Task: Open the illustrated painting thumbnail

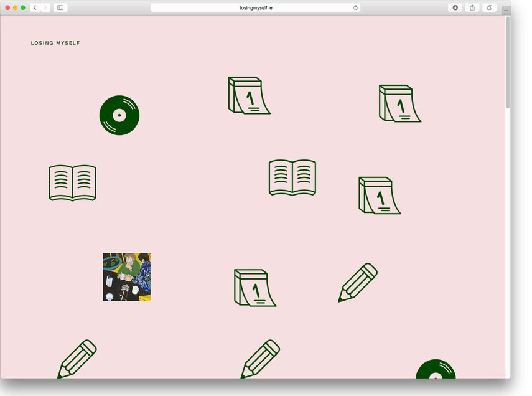Action: click(127, 277)
